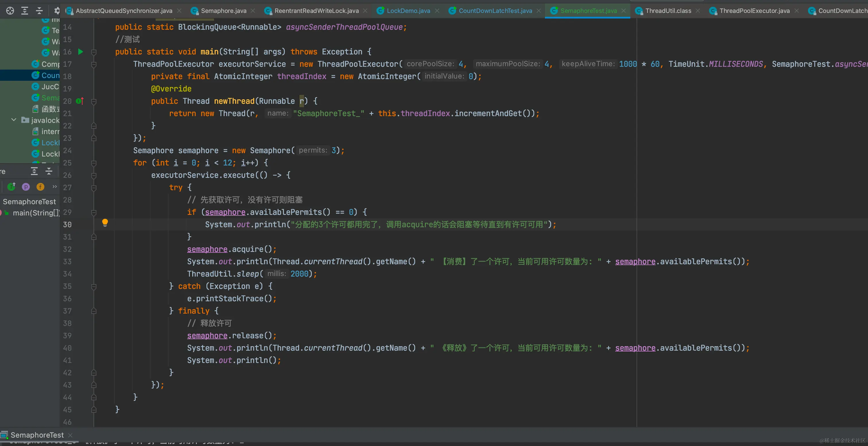
Task: Click the yellow intention bulb at line 30
Action: (x=105, y=222)
